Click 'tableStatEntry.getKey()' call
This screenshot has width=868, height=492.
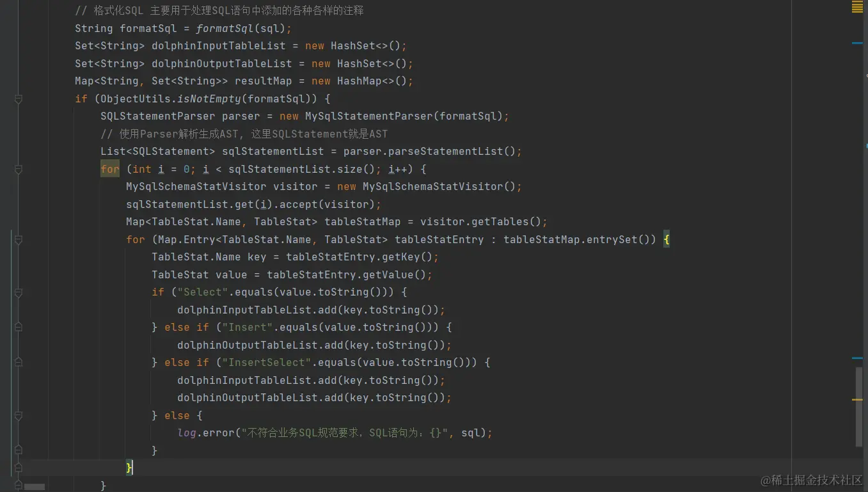[x=359, y=257]
